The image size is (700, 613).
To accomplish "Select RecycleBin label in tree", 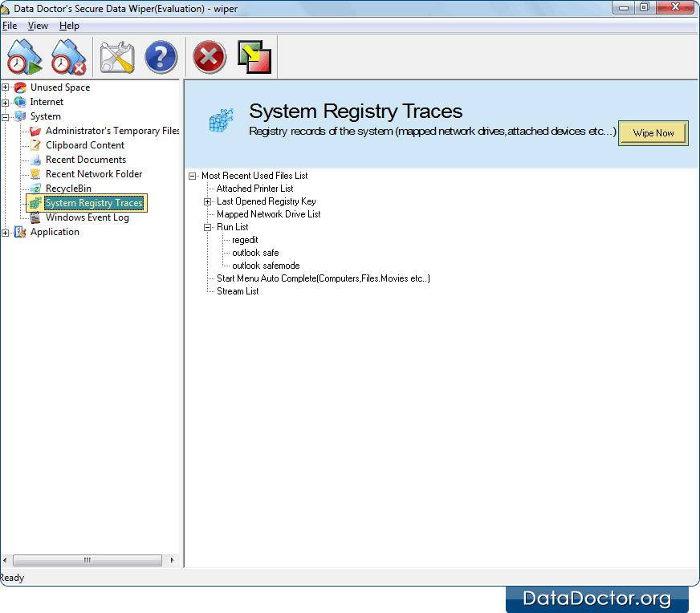I will click(x=68, y=189).
